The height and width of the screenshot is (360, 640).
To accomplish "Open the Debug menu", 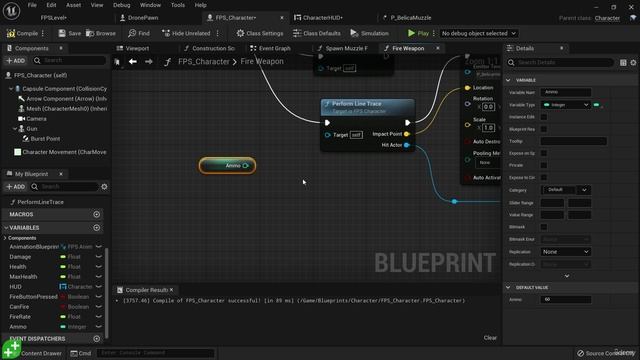I will coord(121,5).
